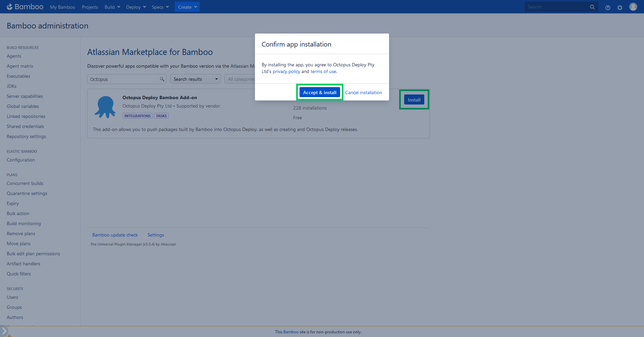Open JDKs in sidebar
Viewport: 644px width, 337px height.
pyautogui.click(x=11, y=86)
